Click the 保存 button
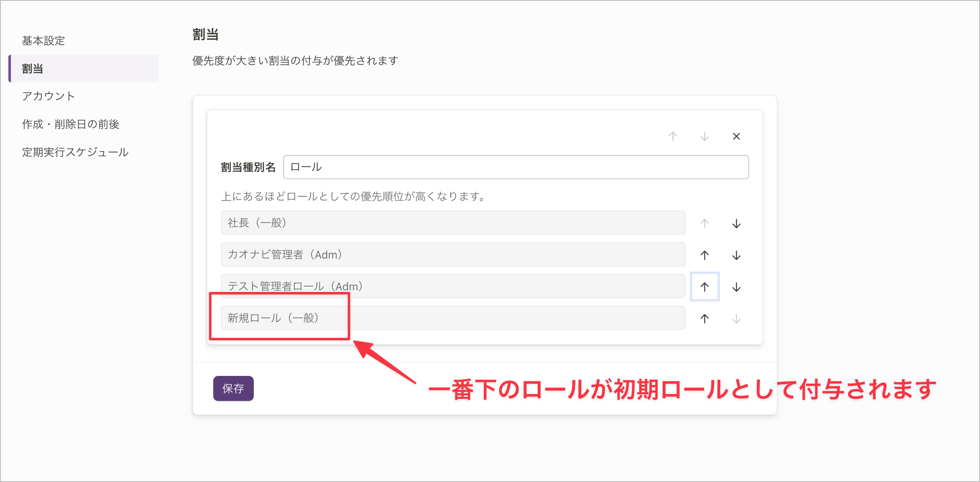The width and height of the screenshot is (980, 482). (x=233, y=388)
